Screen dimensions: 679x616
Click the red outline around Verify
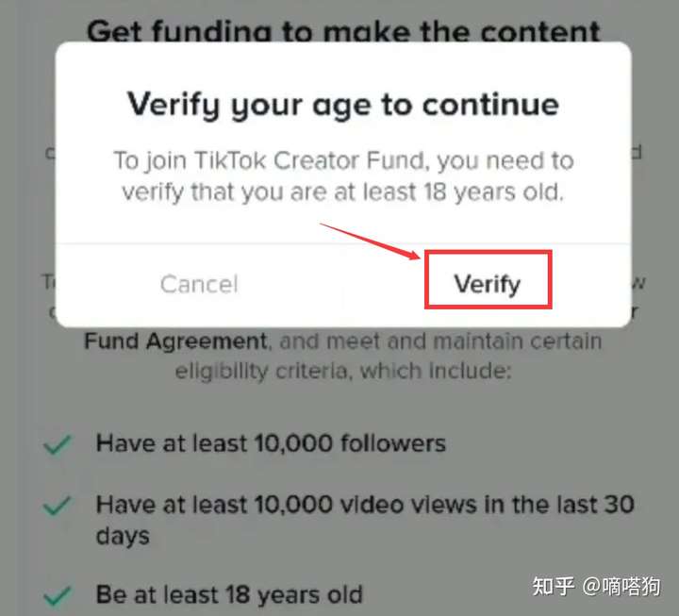click(489, 279)
